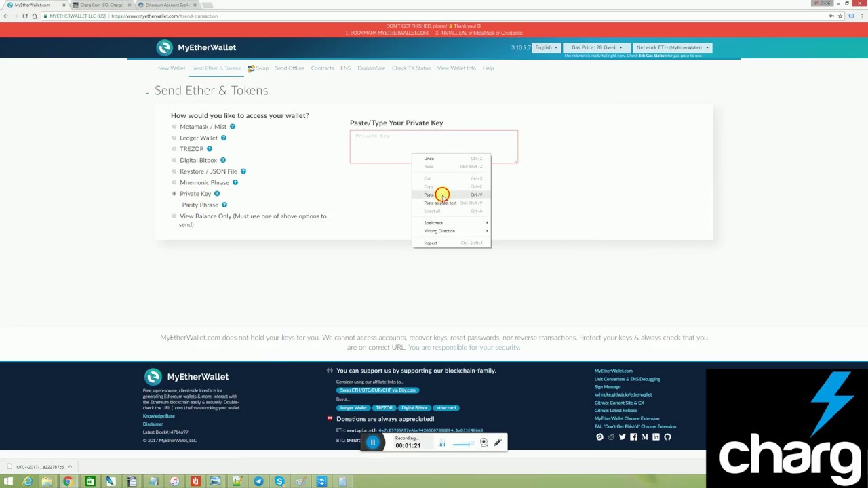
Task: Pause the screen recording
Action: (x=372, y=442)
